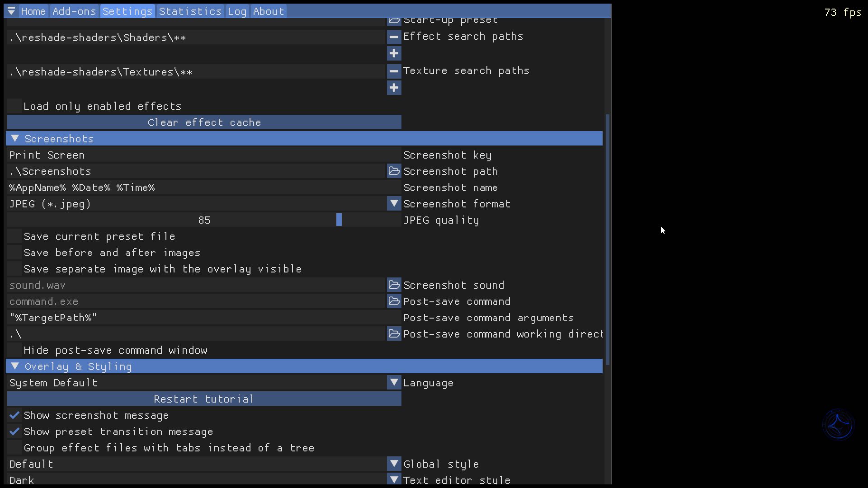
Task: Click the Screenshot name field
Action: 204,188
